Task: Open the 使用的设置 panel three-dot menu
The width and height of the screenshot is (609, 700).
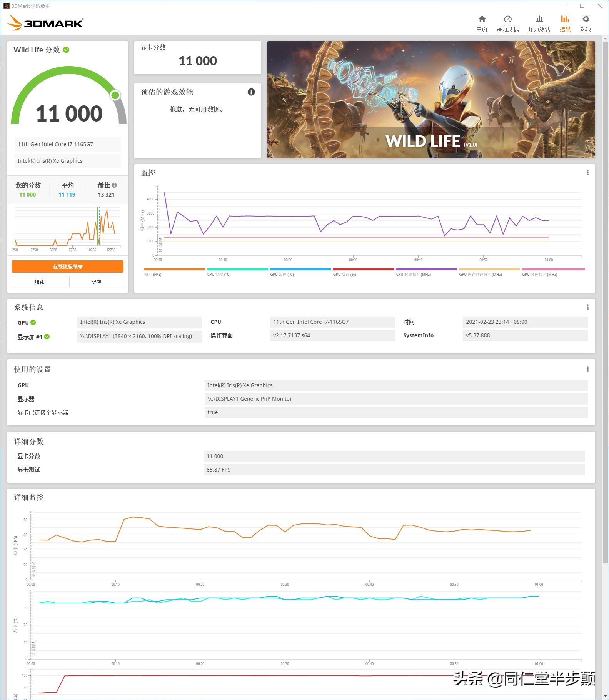Action: [587, 369]
